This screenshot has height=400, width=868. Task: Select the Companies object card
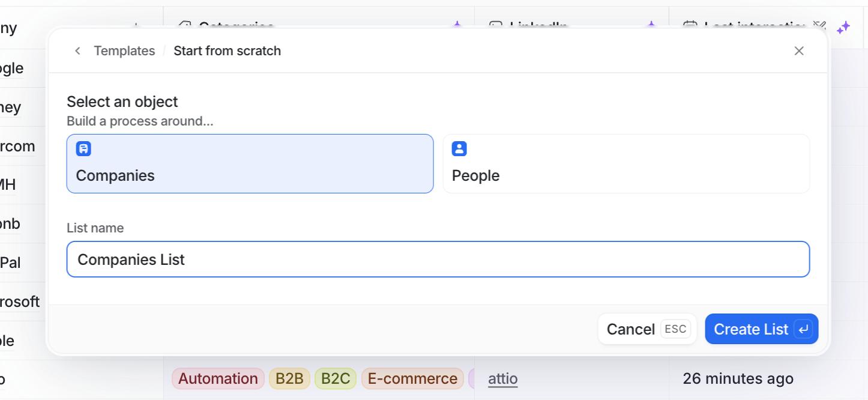(x=250, y=164)
